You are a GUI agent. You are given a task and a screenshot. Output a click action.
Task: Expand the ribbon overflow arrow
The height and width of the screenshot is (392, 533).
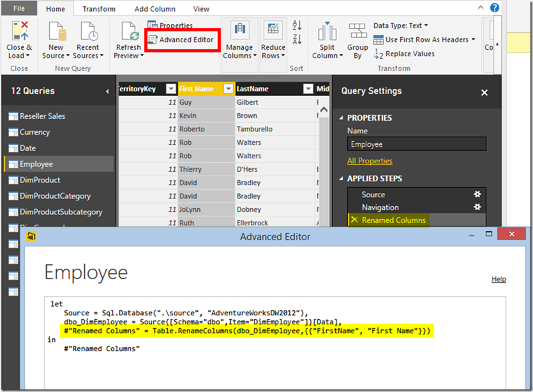coord(498,44)
